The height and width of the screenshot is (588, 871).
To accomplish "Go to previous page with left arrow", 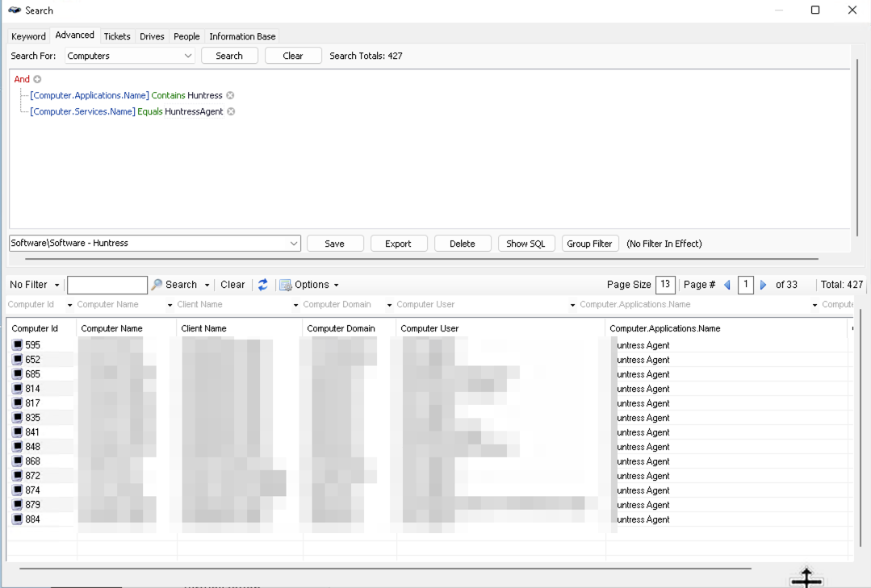I will click(727, 285).
